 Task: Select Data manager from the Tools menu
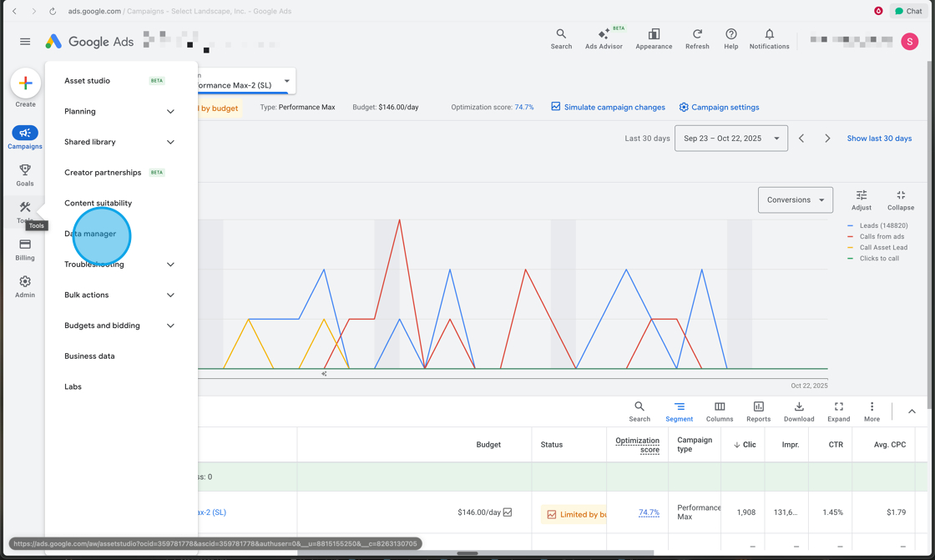pyautogui.click(x=89, y=234)
